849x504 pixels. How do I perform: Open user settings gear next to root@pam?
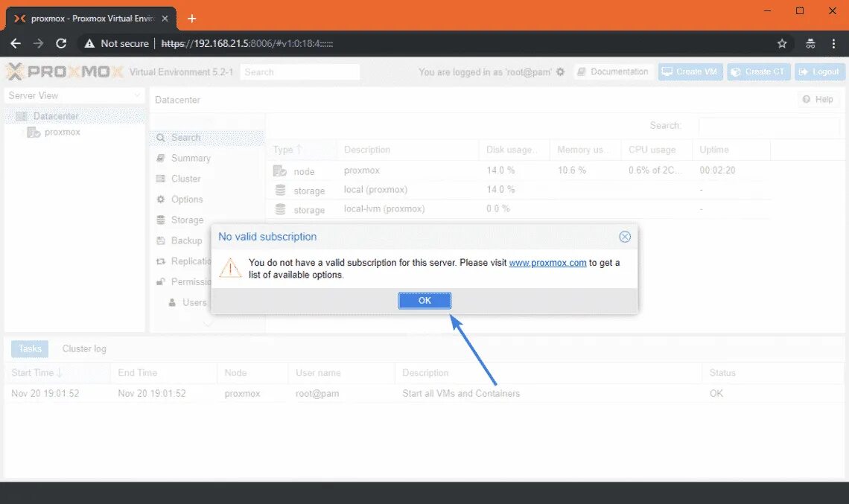[560, 71]
